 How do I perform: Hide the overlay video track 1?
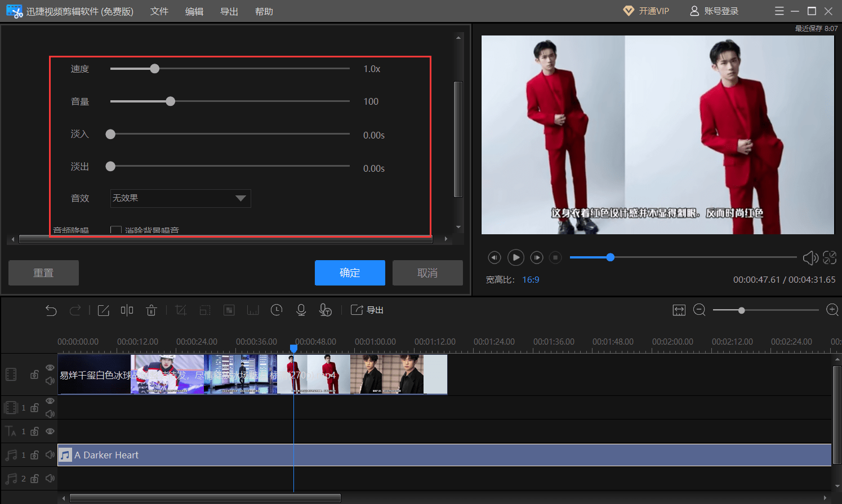50,401
